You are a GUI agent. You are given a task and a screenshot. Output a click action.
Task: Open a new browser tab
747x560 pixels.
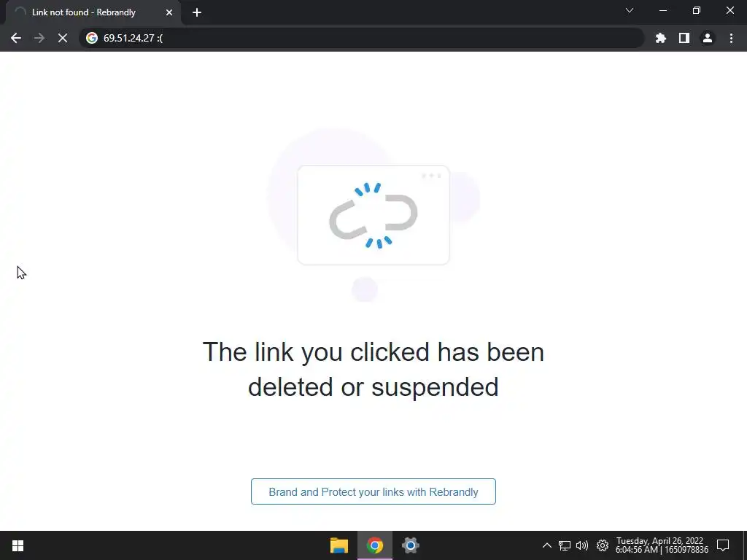point(197,12)
